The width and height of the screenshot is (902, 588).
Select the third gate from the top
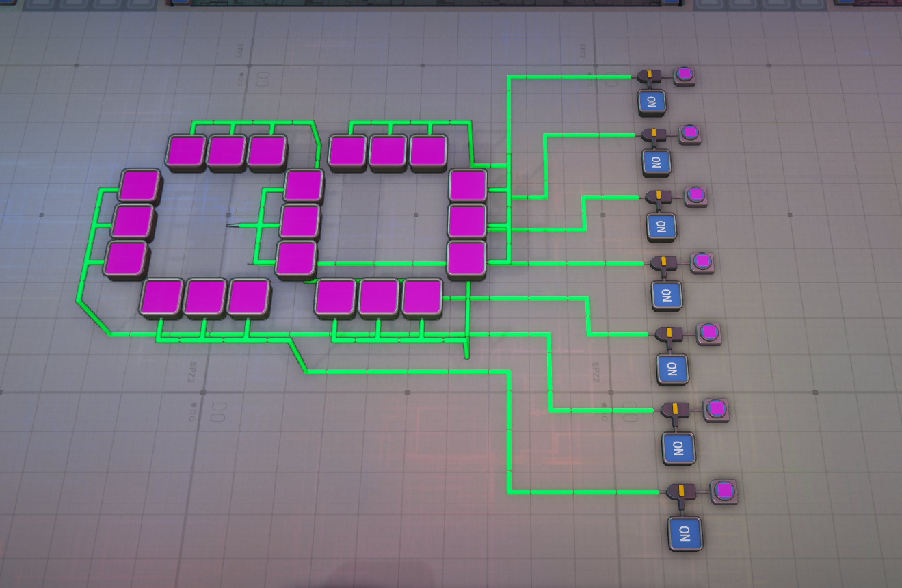coord(659,197)
